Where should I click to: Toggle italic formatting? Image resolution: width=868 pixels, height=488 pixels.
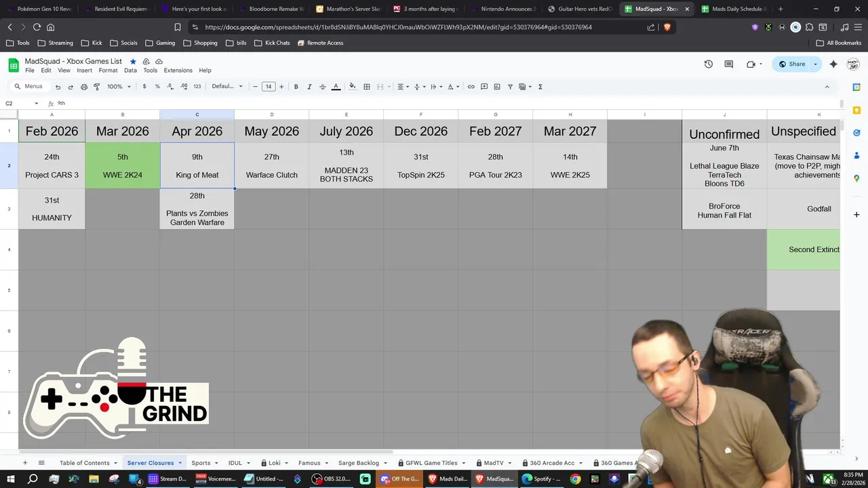click(309, 87)
